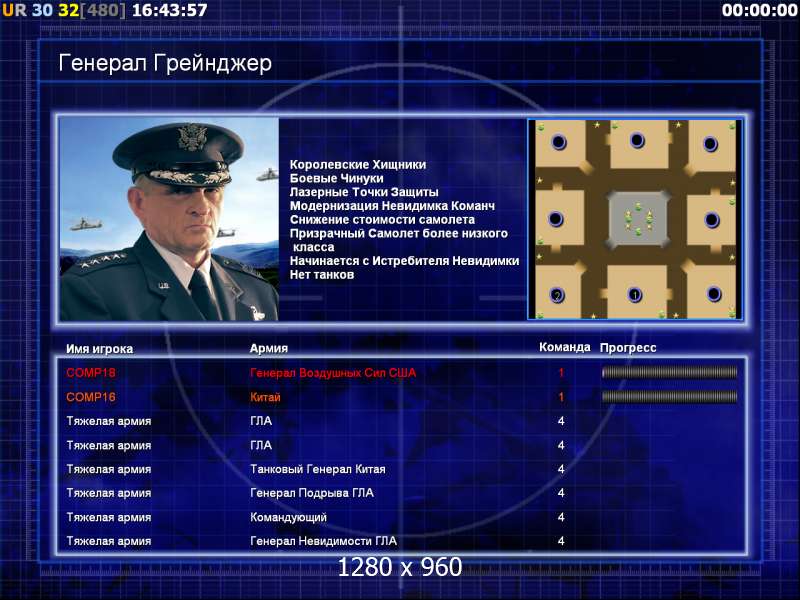Click the 00:00:00 timer at top right

pyautogui.click(x=760, y=10)
